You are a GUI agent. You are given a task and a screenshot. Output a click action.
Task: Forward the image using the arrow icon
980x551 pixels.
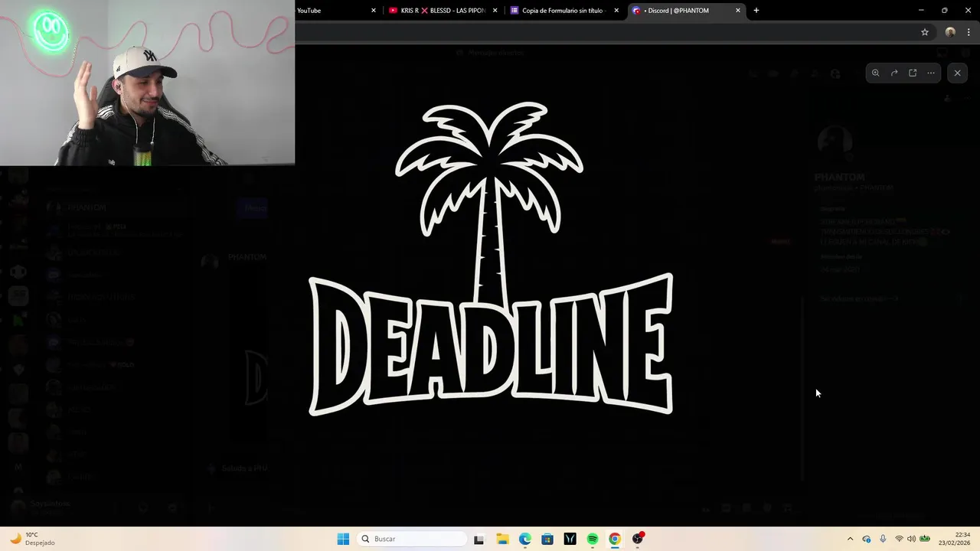(894, 73)
